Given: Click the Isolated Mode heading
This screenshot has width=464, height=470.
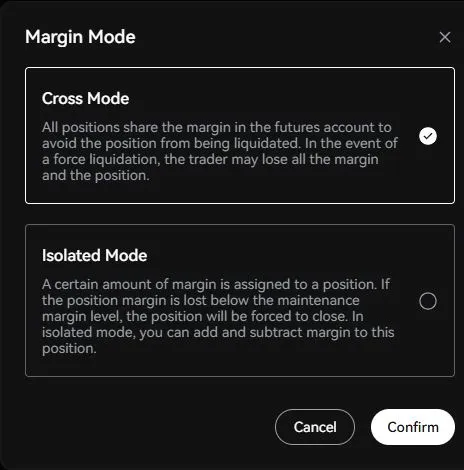Looking at the screenshot, I should coord(95,256).
